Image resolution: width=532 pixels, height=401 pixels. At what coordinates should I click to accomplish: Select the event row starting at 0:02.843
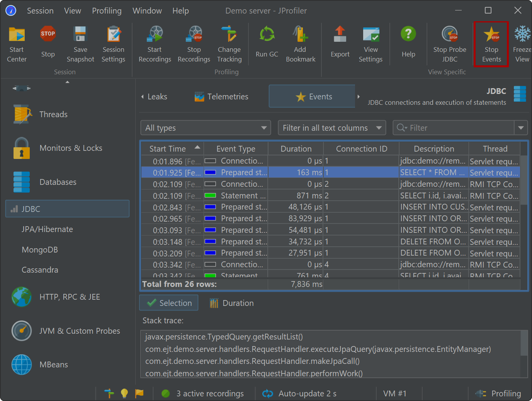(331, 207)
